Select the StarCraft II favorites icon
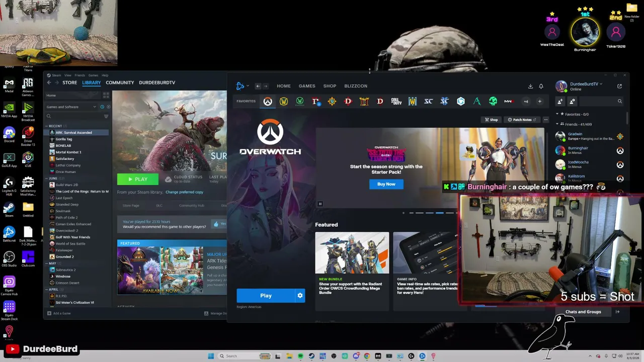Screen dimensions: 644x362 [x=445, y=102]
